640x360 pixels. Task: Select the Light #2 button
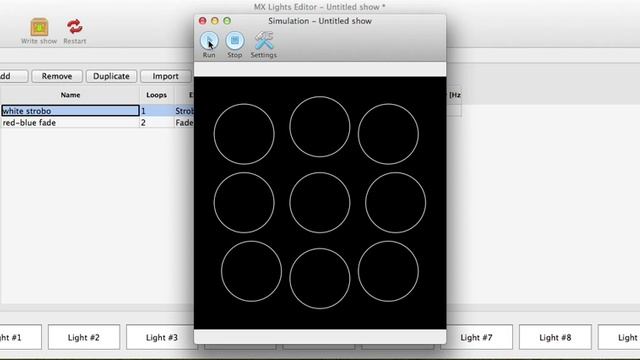coord(84,338)
